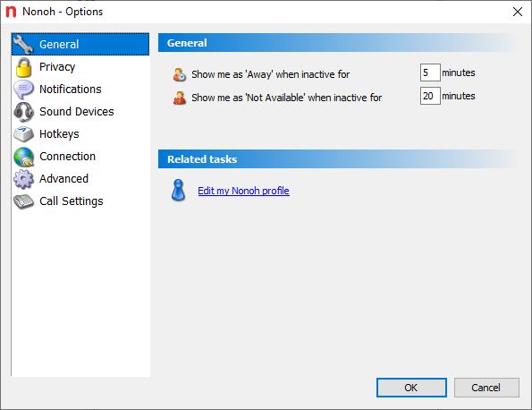The height and width of the screenshot is (410, 532).
Task: Click the keyboard key Hotkeys icon
Action: (x=24, y=134)
